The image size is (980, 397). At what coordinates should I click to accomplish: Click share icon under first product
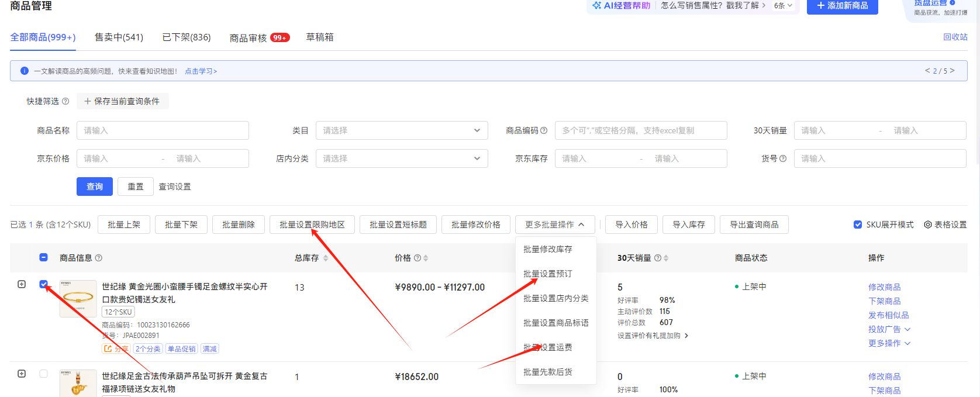pos(108,348)
